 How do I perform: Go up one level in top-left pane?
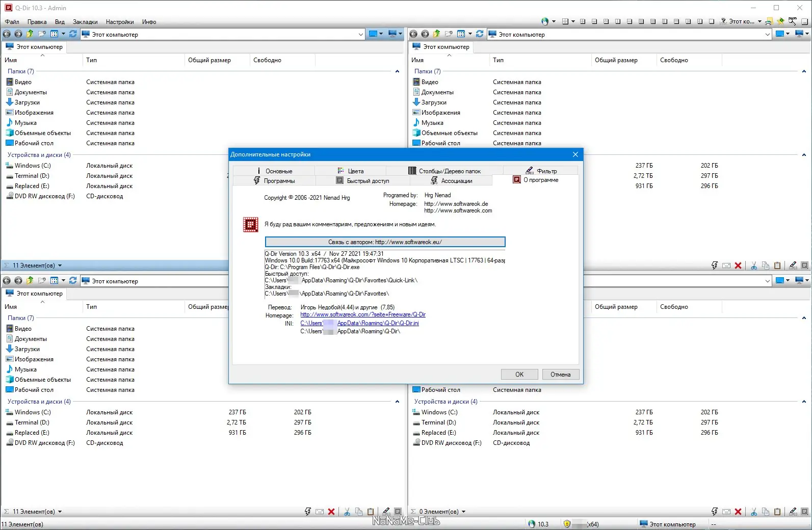point(30,34)
